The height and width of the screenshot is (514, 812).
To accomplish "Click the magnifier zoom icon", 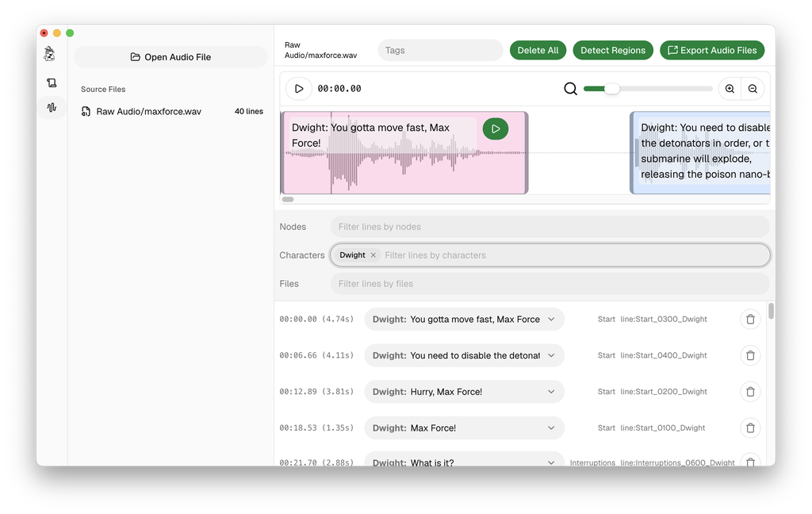I will (570, 89).
